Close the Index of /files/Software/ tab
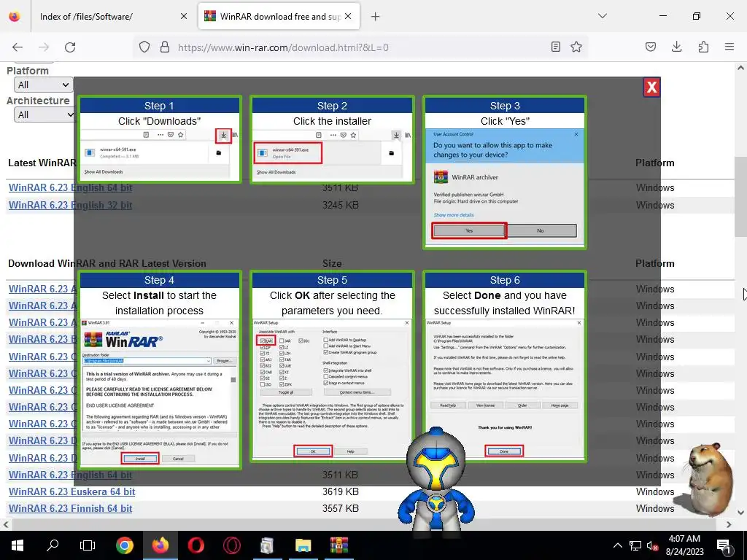This screenshot has width=747, height=560. 184,17
